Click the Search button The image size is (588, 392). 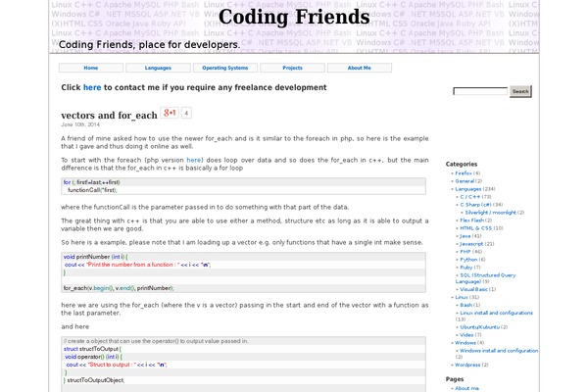520,91
